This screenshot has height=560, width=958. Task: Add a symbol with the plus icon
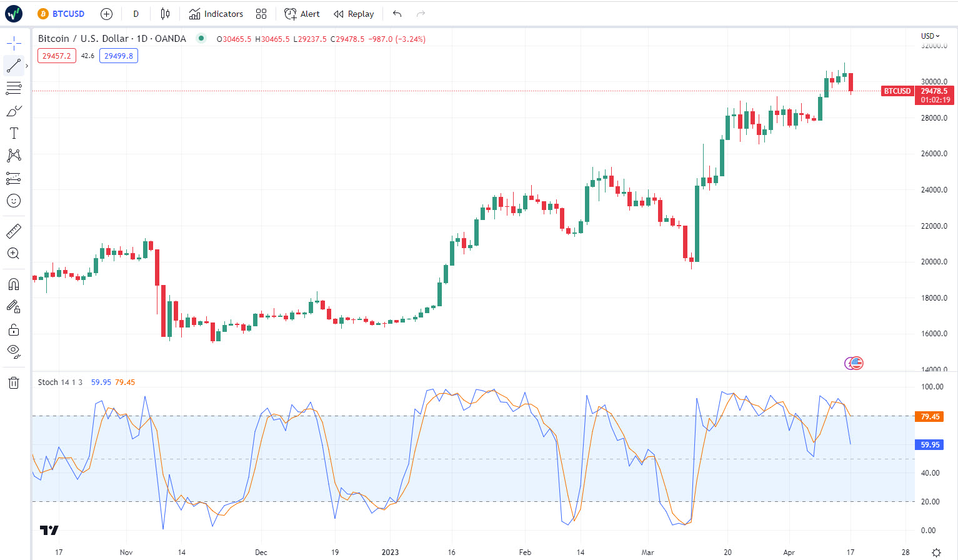point(106,14)
